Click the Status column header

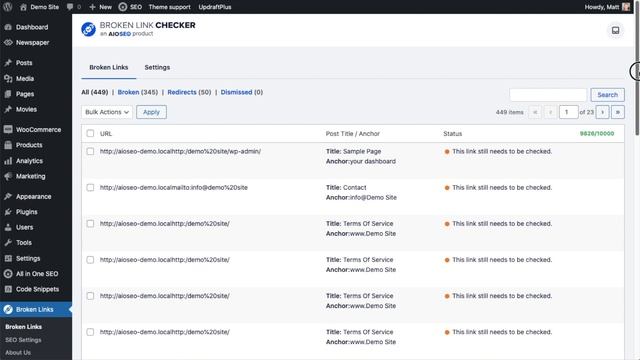tap(453, 133)
